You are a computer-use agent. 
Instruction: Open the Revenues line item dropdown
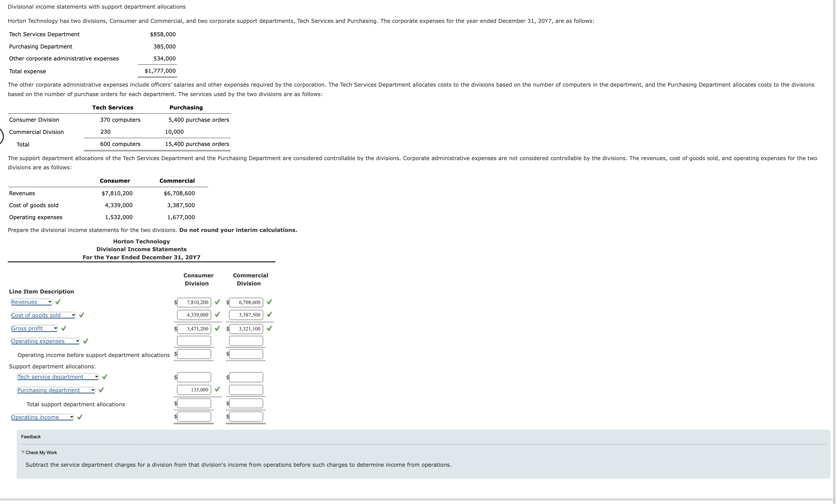tap(31, 302)
